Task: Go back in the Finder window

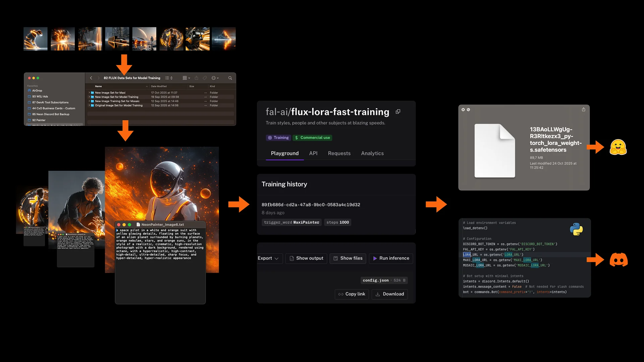Action: (x=91, y=78)
